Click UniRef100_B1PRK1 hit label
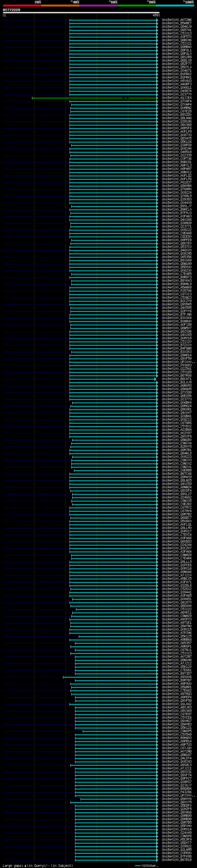This screenshot has width=197, height=868. coord(176,78)
